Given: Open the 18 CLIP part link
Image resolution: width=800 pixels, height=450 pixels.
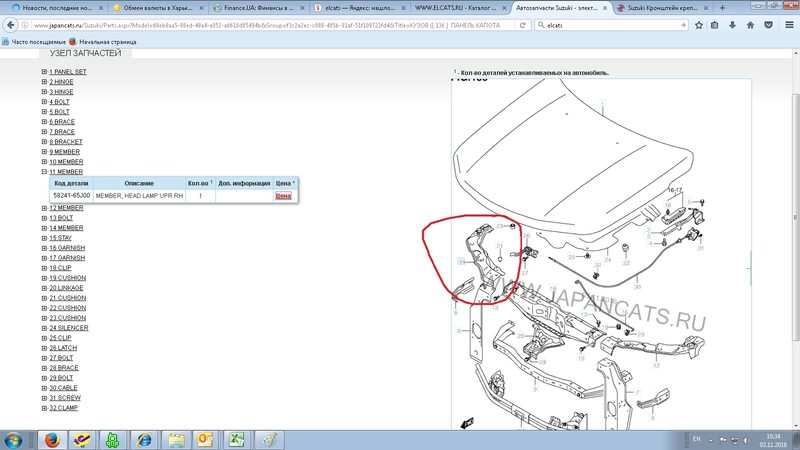Looking at the screenshot, I should 60,268.
